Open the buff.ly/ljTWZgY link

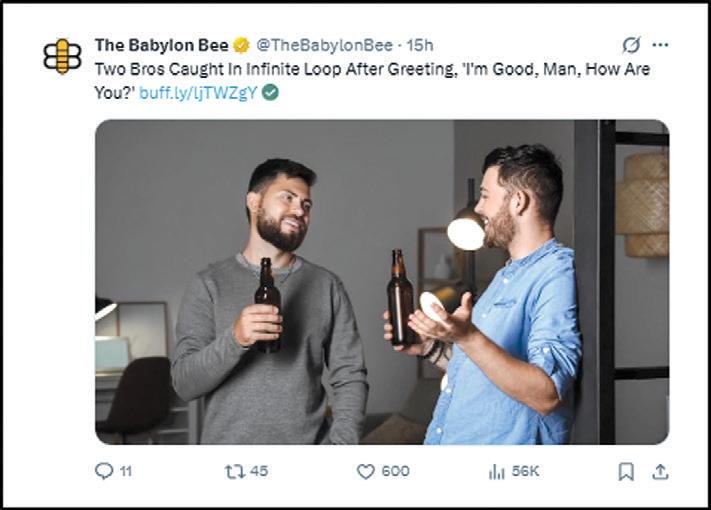pyautogui.click(x=198, y=92)
